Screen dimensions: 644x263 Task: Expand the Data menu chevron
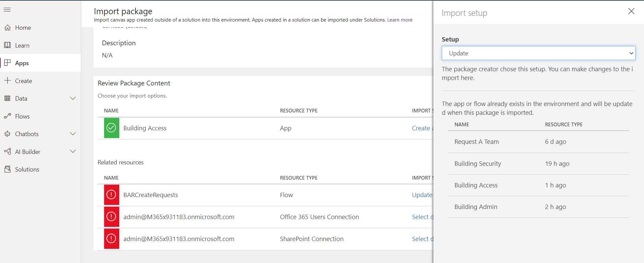73,98
